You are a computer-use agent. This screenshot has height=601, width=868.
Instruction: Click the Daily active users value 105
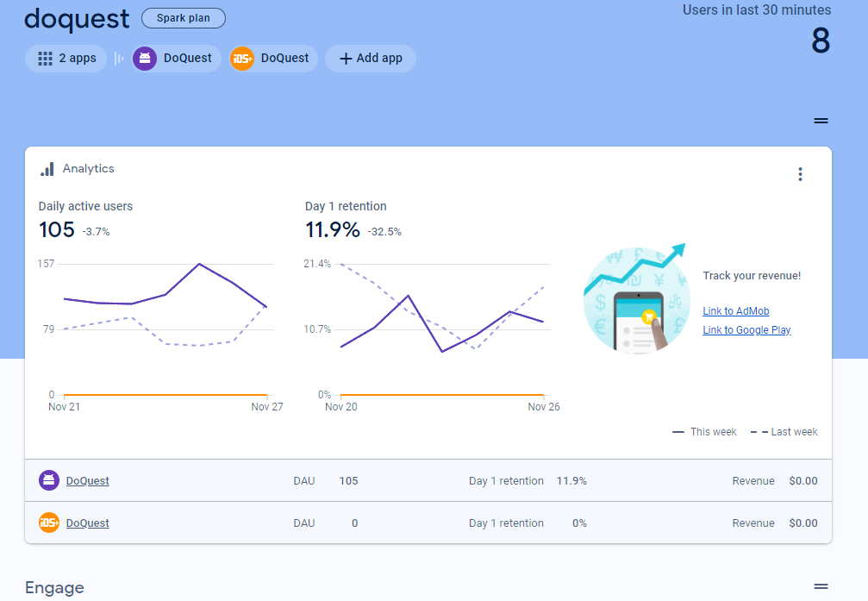tap(57, 229)
